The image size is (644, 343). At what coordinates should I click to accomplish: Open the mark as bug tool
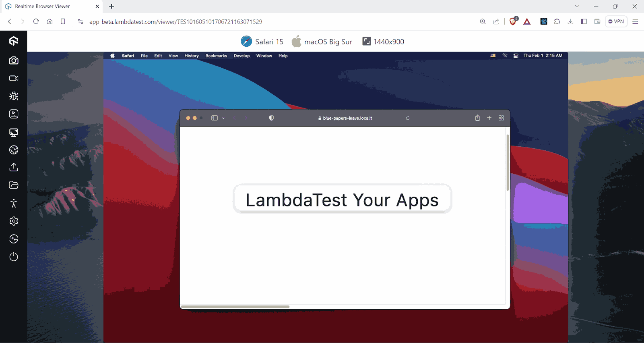(x=14, y=96)
